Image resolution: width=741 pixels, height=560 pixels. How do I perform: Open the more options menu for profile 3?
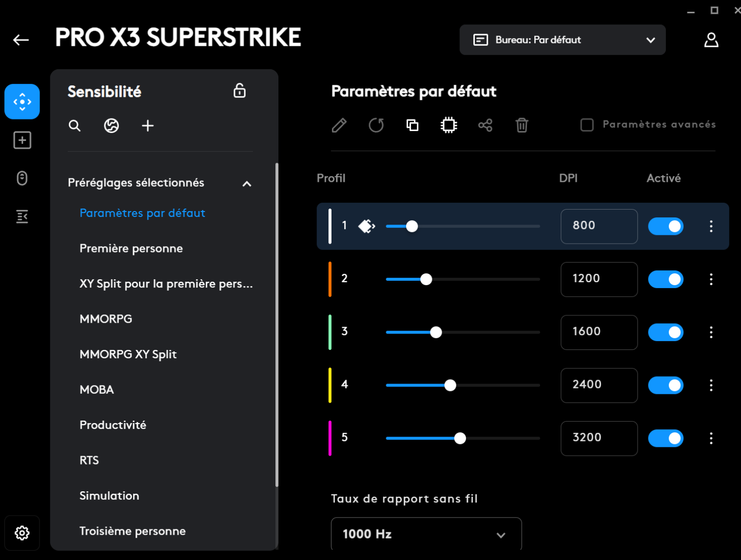711,332
